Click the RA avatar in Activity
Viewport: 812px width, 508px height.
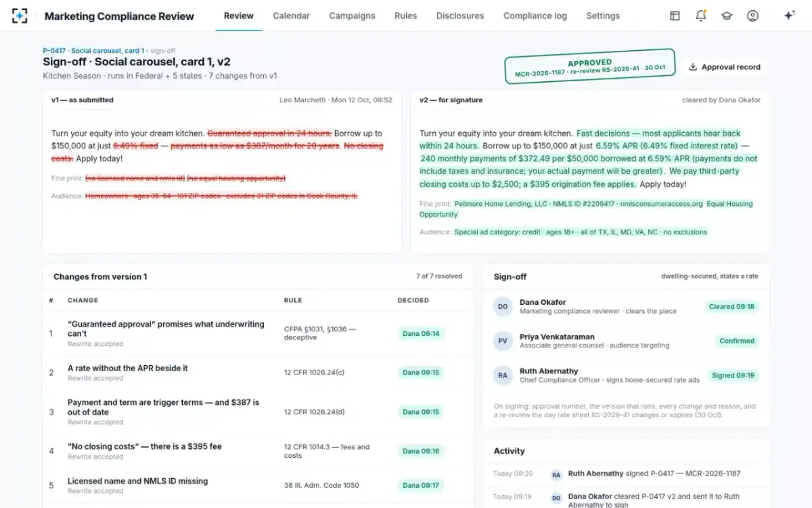coord(556,475)
